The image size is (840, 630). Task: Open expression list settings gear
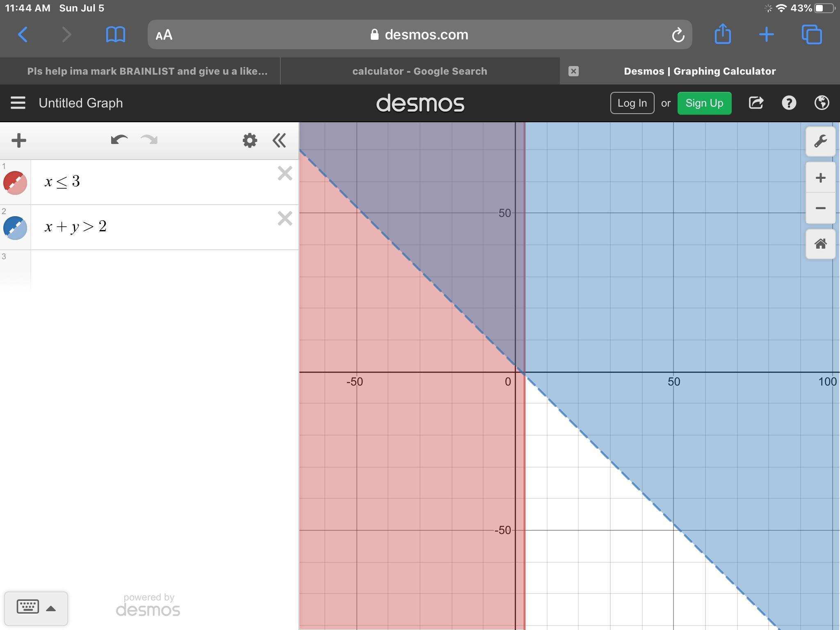pos(249,141)
